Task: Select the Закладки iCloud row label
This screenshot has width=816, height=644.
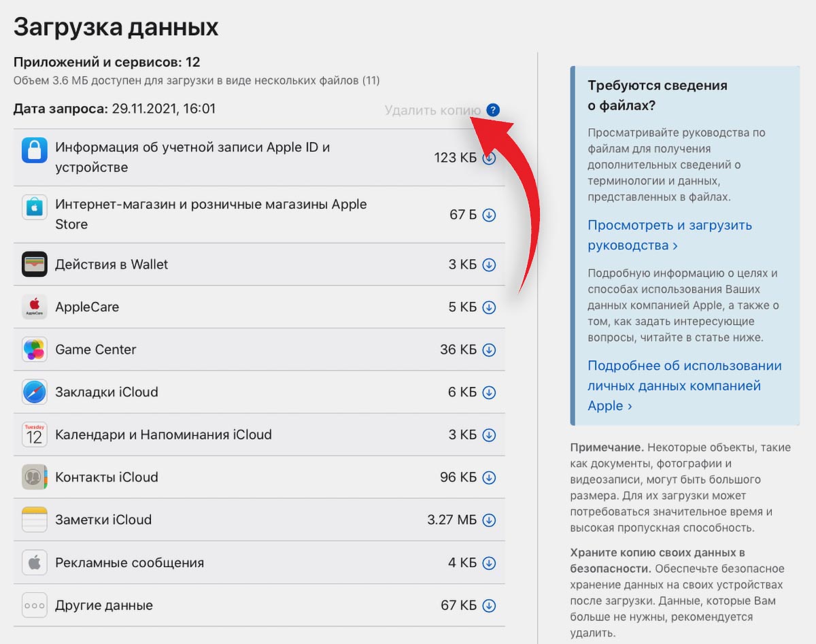Action: pyautogui.click(x=107, y=392)
